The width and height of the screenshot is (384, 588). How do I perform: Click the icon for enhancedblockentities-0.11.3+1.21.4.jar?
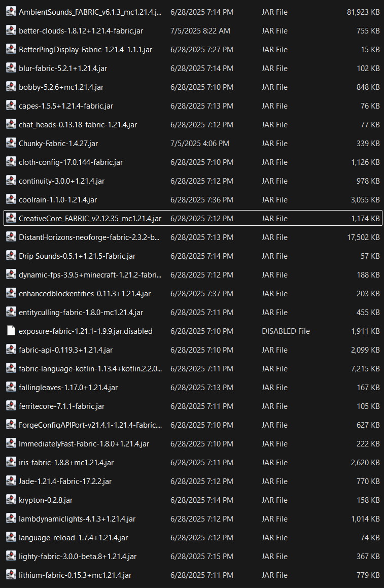(11, 293)
